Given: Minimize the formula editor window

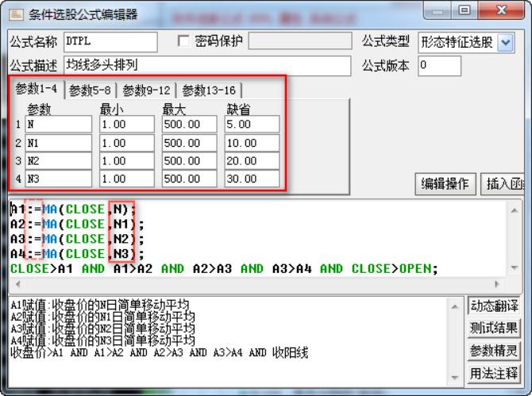Looking at the screenshot, I should 437,11.
